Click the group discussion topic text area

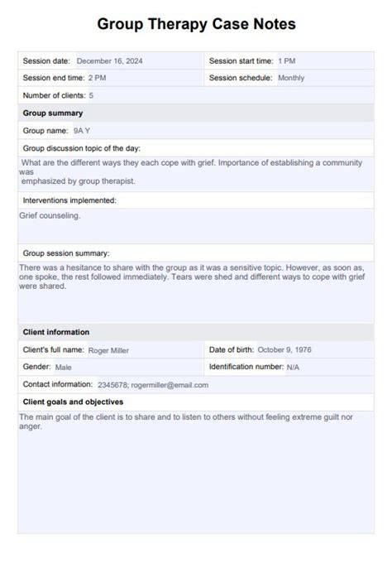pos(196,174)
